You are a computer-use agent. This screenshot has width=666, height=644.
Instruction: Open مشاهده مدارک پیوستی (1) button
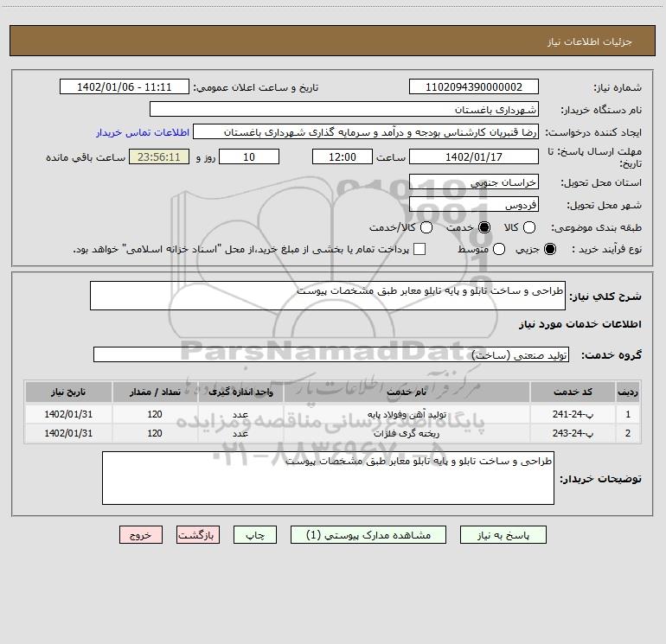click(x=368, y=535)
